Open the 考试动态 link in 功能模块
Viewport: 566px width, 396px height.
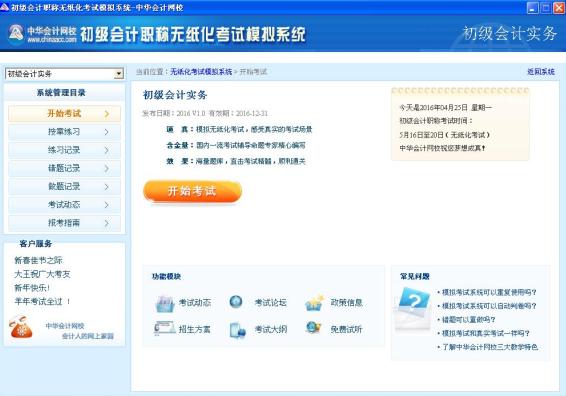click(x=195, y=303)
